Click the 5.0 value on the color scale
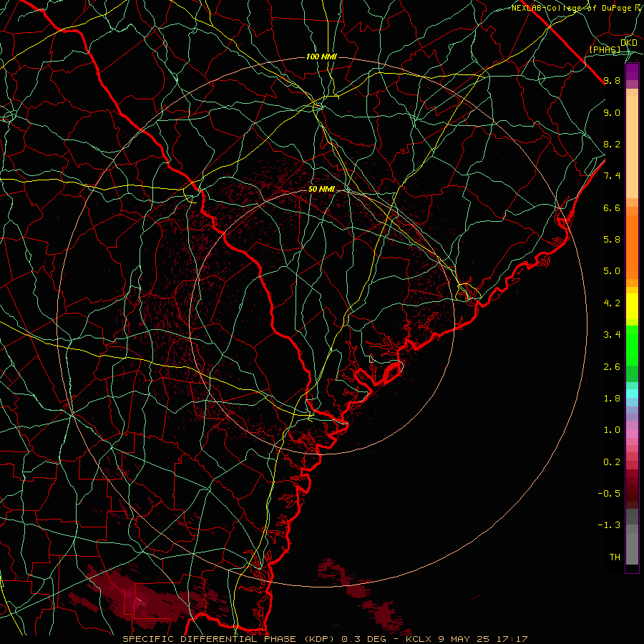Viewport: 644px width, 644px height. pyautogui.click(x=612, y=271)
